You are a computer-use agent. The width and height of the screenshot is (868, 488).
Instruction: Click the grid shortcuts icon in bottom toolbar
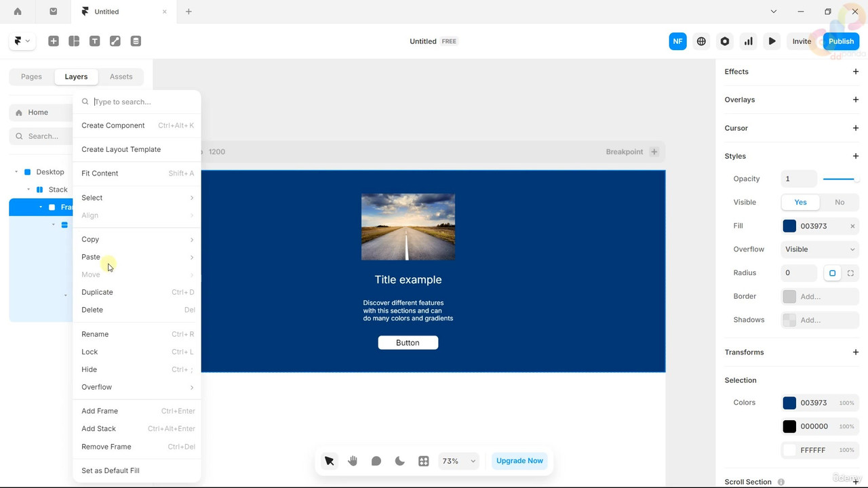pyautogui.click(x=424, y=461)
